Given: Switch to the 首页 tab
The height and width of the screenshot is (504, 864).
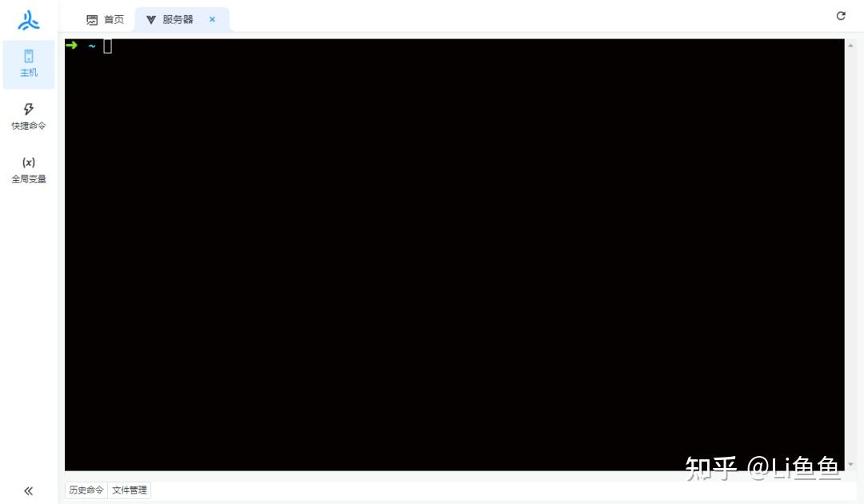Looking at the screenshot, I should pos(106,20).
